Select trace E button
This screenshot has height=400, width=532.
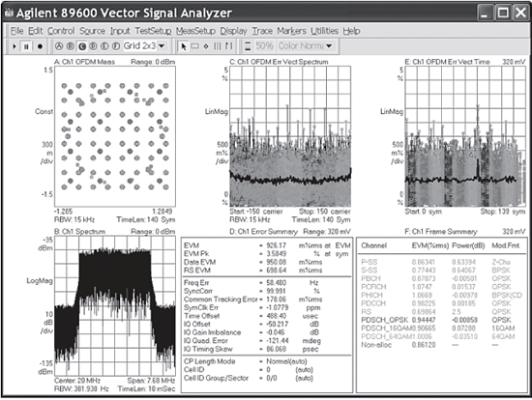[x=104, y=46]
